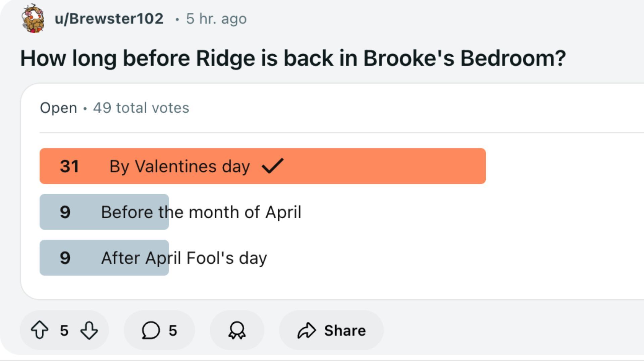Click the "49 total votes" label
The height and width of the screenshot is (362, 644).
141,108
